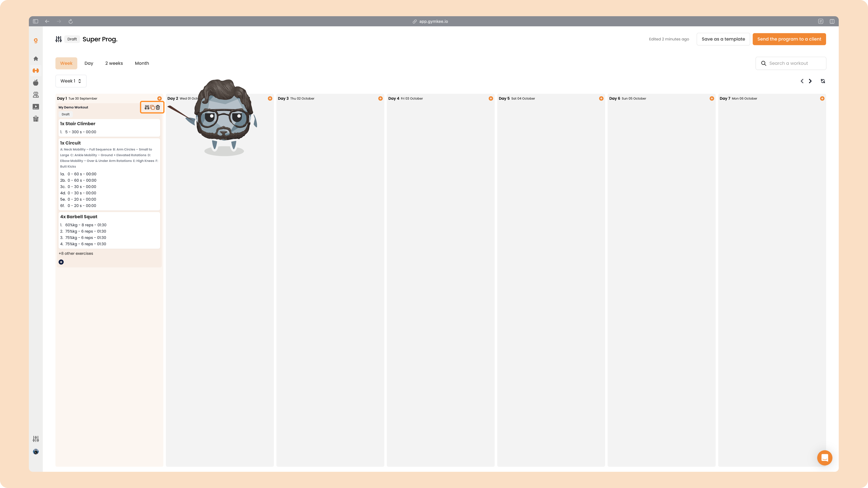The image size is (868, 488).
Task: Select the Day 6 Sun 05 October header
Action: [x=628, y=98]
